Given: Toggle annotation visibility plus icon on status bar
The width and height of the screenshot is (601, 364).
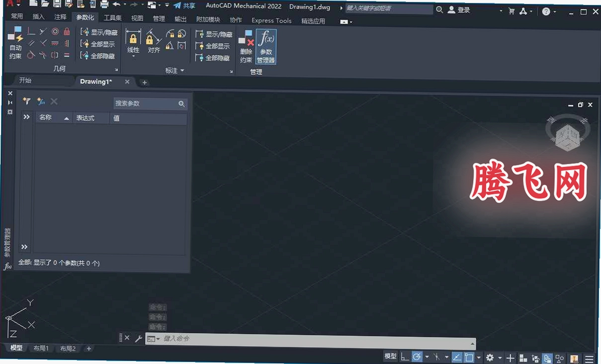Looking at the screenshot, I should point(510,358).
